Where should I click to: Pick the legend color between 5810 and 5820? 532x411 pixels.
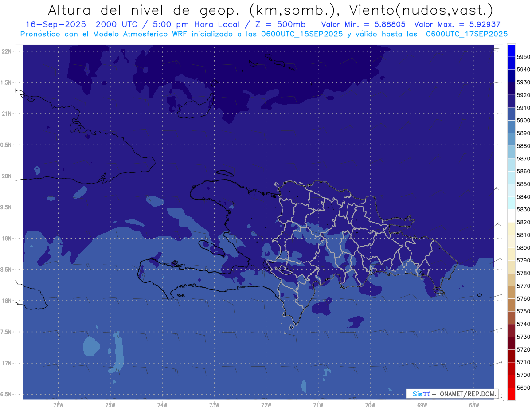click(x=511, y=229)
